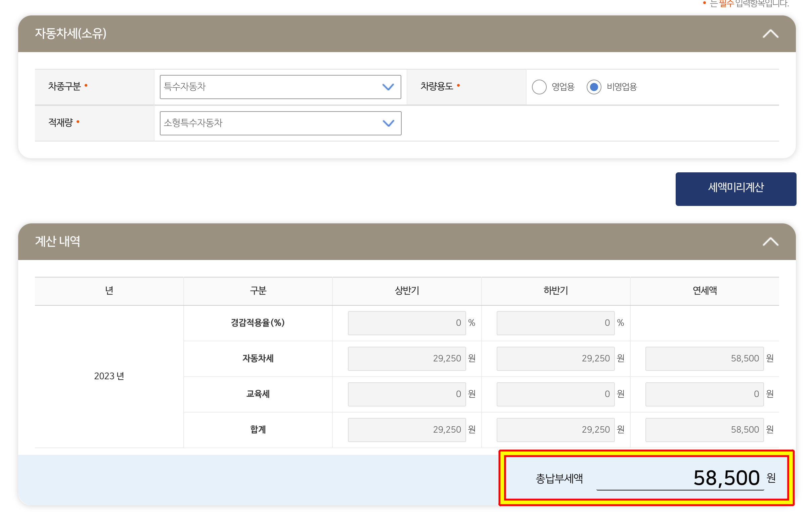
Task: Click the 하반기 경감적용율 percent field
Action: pyautogui.click(x=555, y=323)
